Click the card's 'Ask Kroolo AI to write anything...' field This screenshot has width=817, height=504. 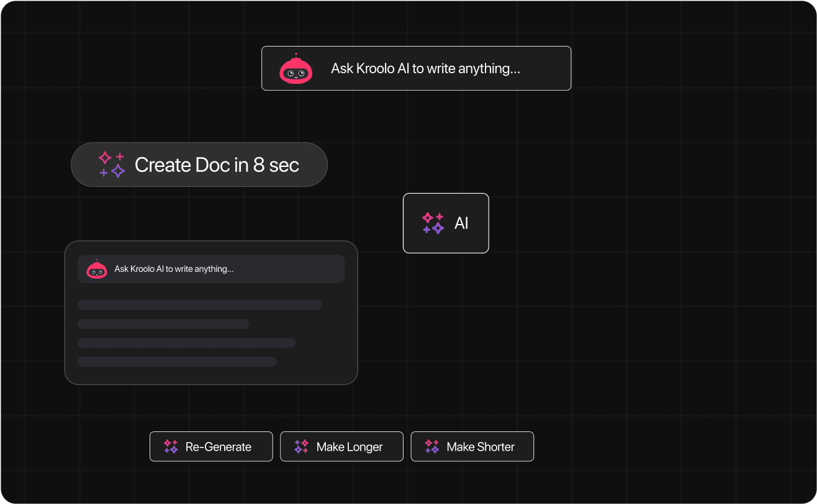click(211, 269)
